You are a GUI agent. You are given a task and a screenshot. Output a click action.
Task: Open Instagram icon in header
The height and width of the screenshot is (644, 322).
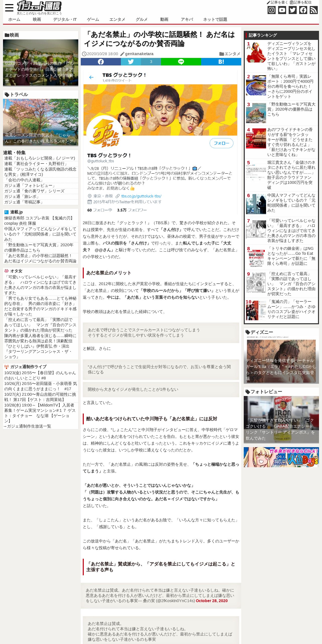click(x=272, y=10)
